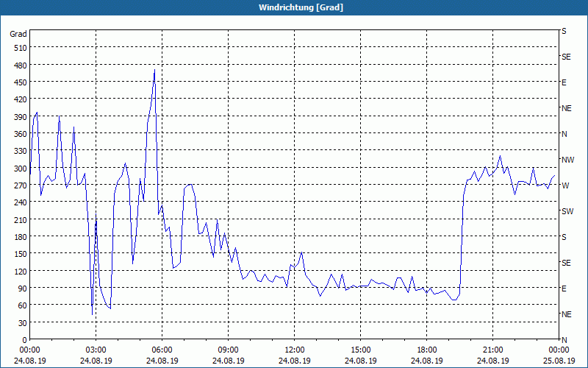Click the lowest dip of the blue line before 03:00
The image size is (588, 368).
tap(93, 314)
